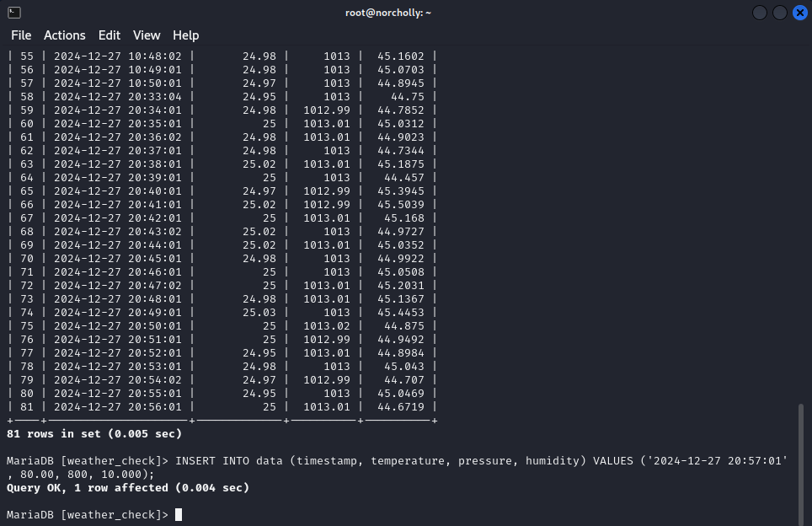Open the Edit menu

pyautogui.click(x=110, y=35)
